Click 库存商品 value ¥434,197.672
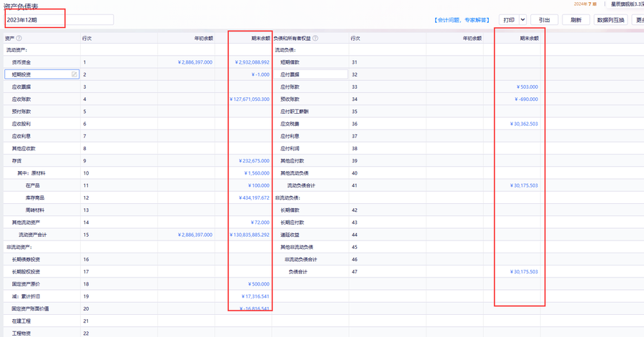The image size is (644, 337). tap(254, 198)
